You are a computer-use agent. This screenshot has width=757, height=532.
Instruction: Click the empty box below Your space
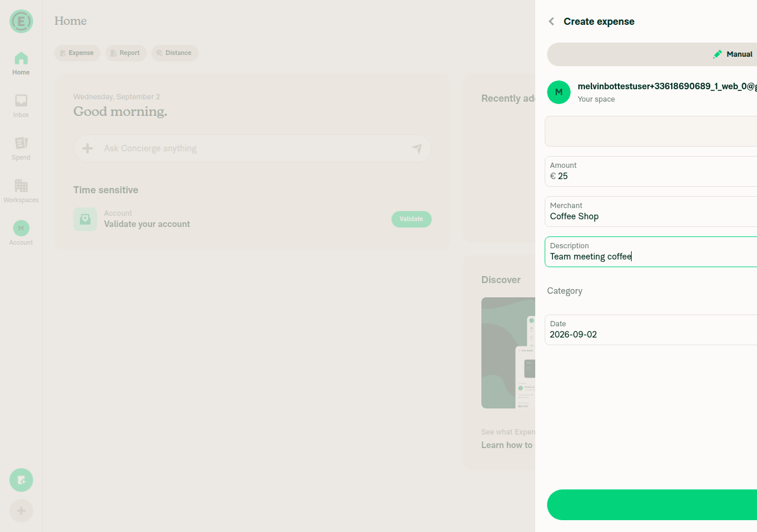[651, 131]
